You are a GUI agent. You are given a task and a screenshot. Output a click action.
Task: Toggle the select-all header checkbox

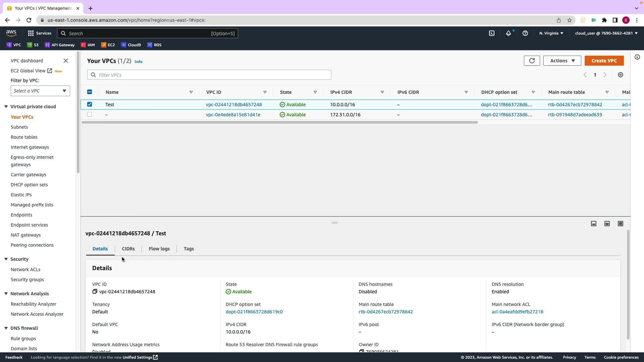(x=90, y=92)
